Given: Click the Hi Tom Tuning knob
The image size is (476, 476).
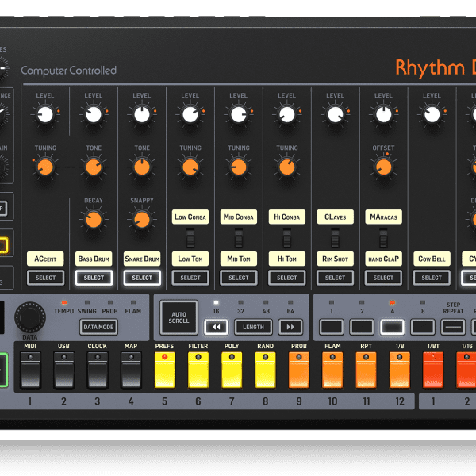Looking at the screenshot, I should point(287,167).
